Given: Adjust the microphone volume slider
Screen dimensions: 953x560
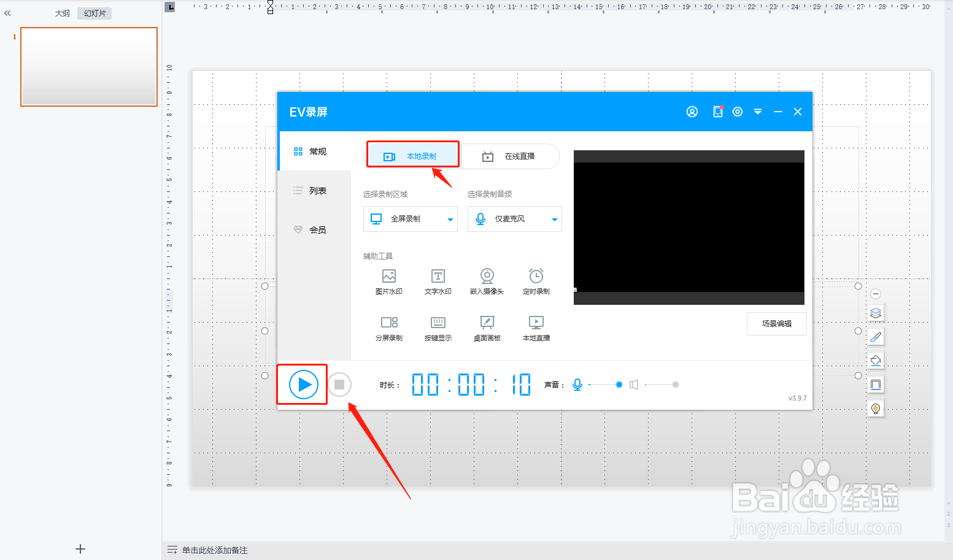Looking at the screenshot, I should [605, 385].
